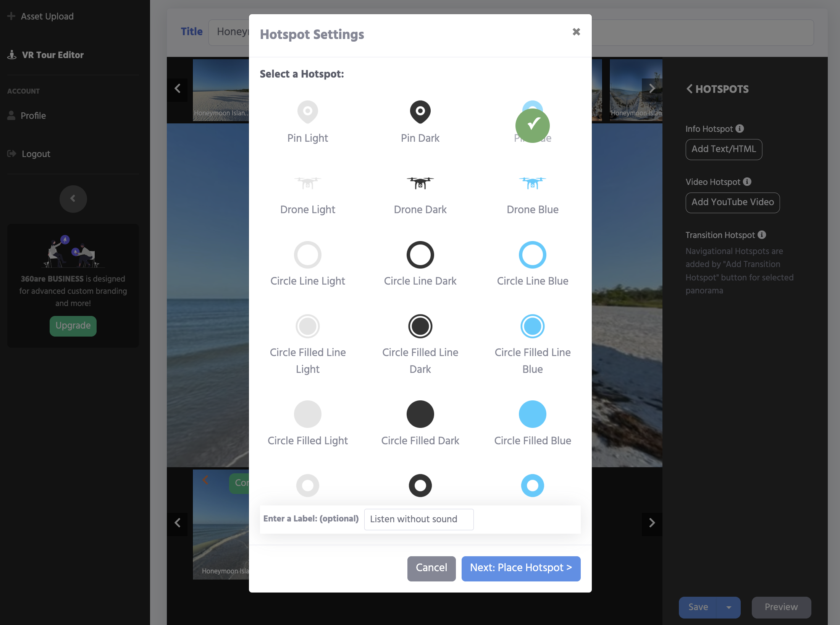Select the Pin Dark hotspot icon

tap(420, 112)
